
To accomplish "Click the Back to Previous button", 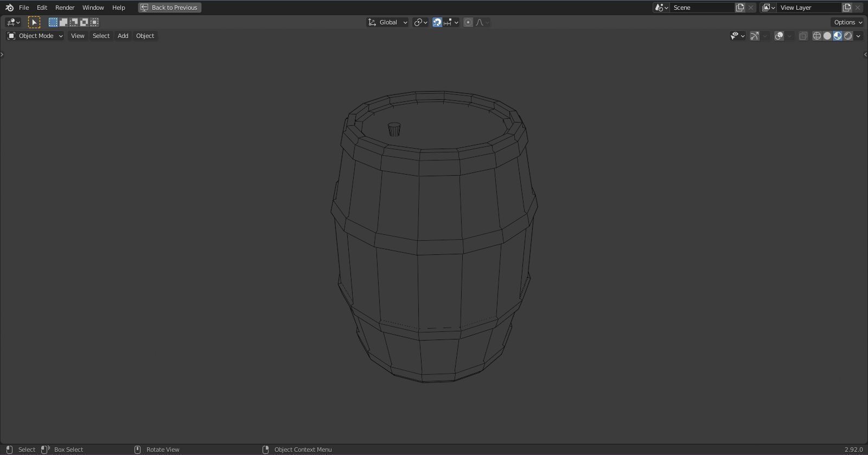I will click(170, 8).
